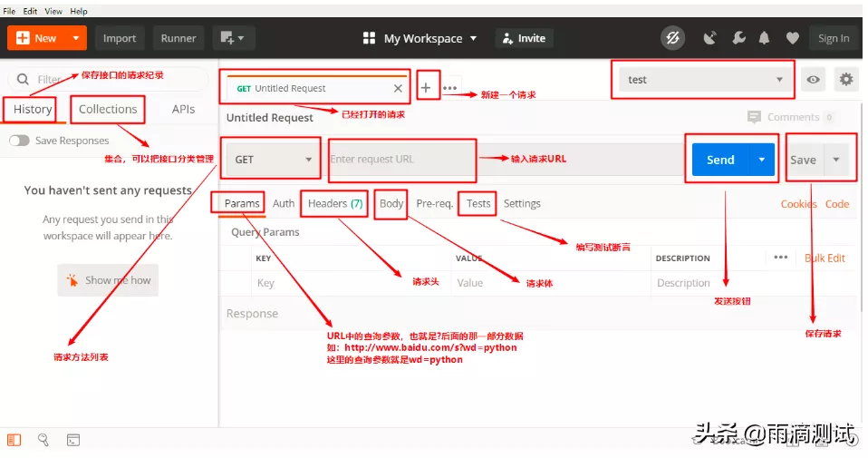Save the request
This screenshot has height=458, width=868.
click(x=804, y=160)
